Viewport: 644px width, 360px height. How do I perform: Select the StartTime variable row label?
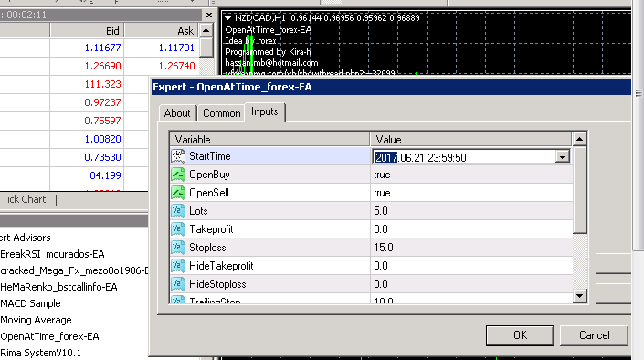point(210,156)
